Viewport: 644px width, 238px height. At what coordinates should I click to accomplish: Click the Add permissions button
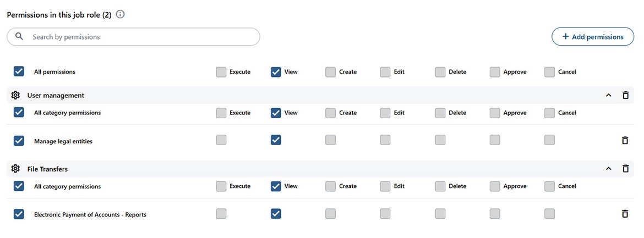592,37
